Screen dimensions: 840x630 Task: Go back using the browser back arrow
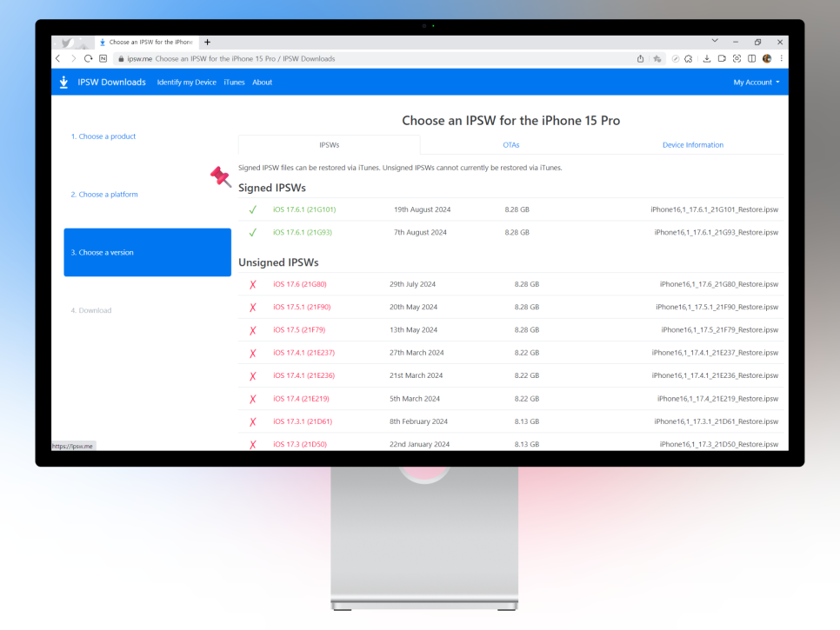tap(58, 58)
